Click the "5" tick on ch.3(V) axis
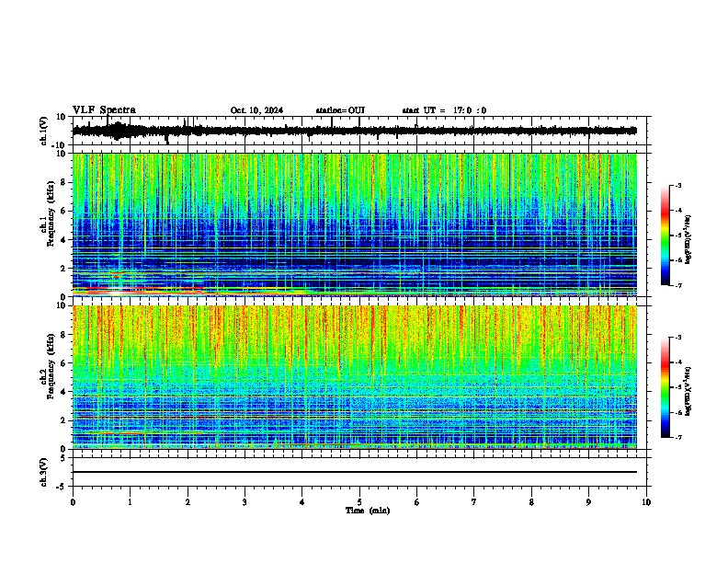Viewport: 728px width, 563px height. pos(64,457)
